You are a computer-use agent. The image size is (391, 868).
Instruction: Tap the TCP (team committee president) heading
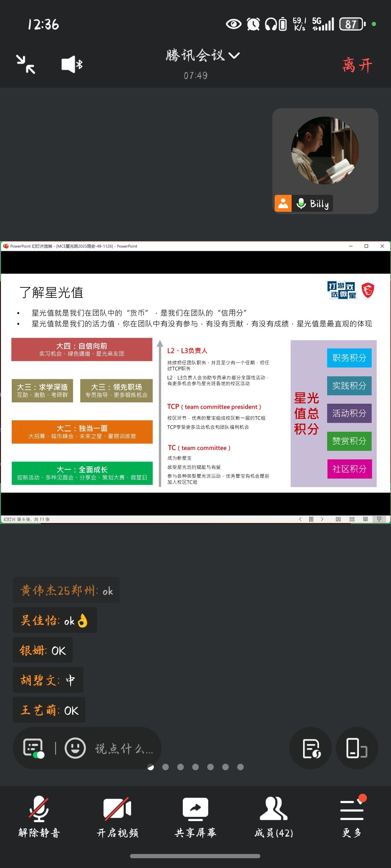(214, 407)
